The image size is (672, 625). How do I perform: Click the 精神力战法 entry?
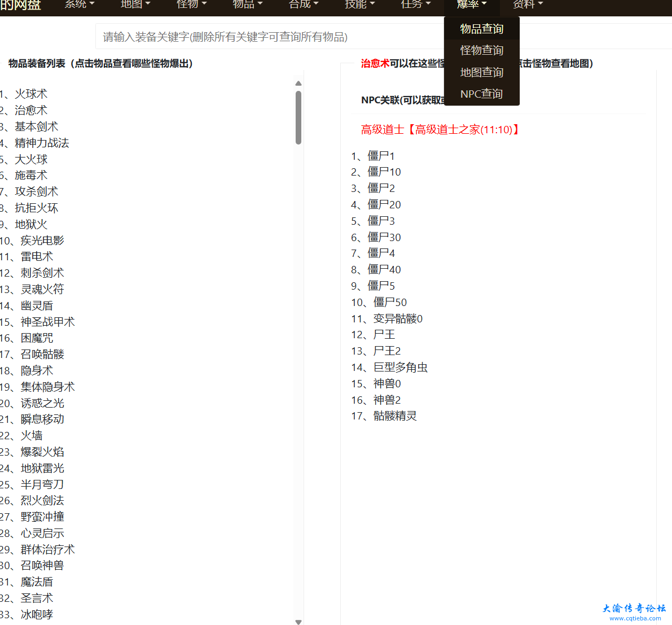coord(42,143)
